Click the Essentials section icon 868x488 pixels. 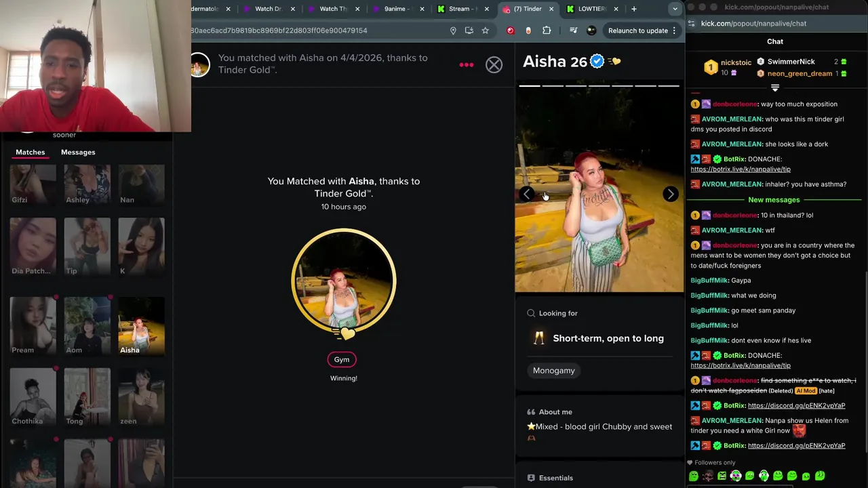click(x=531, y=478)
